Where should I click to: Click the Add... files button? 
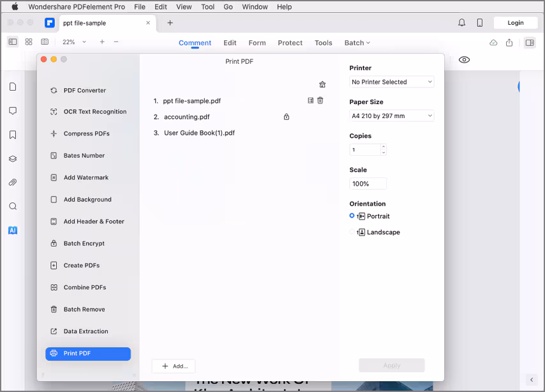click(x=174, y=366)
